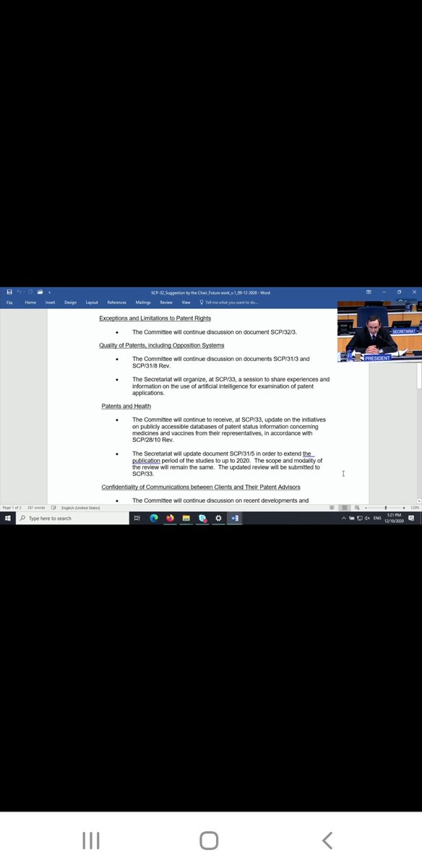Image resolution: width=422 pixels, height=868 pixels.
Task: Expand the Customize Quick Access Toolbar arrow
Action: (49, 292)
